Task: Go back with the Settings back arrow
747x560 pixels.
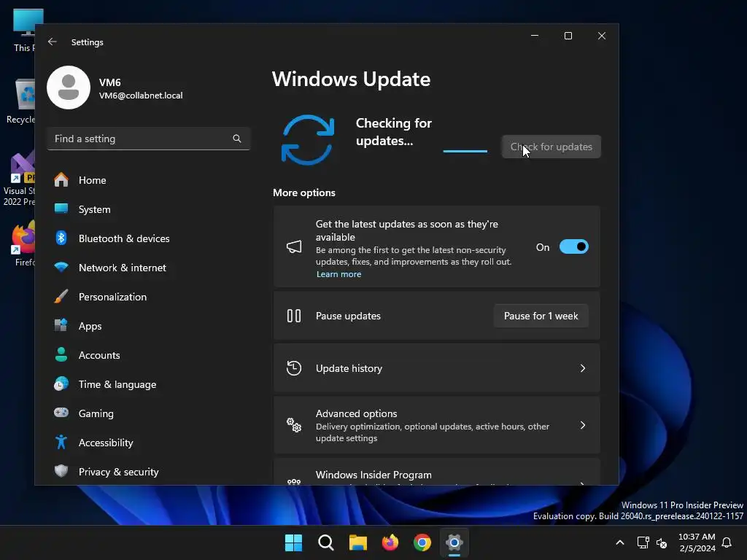Action: pyautogui.click(x=52, y=42)
